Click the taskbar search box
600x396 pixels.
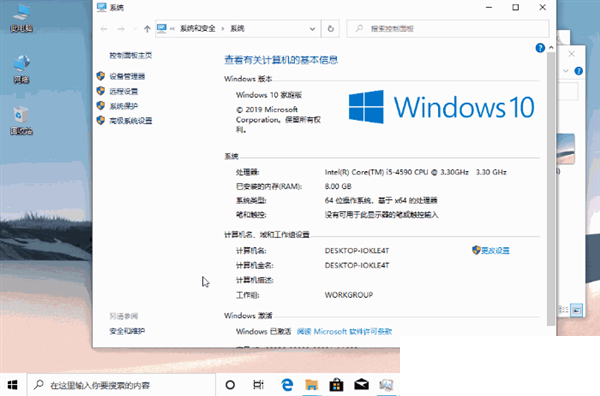coord(121,385)
